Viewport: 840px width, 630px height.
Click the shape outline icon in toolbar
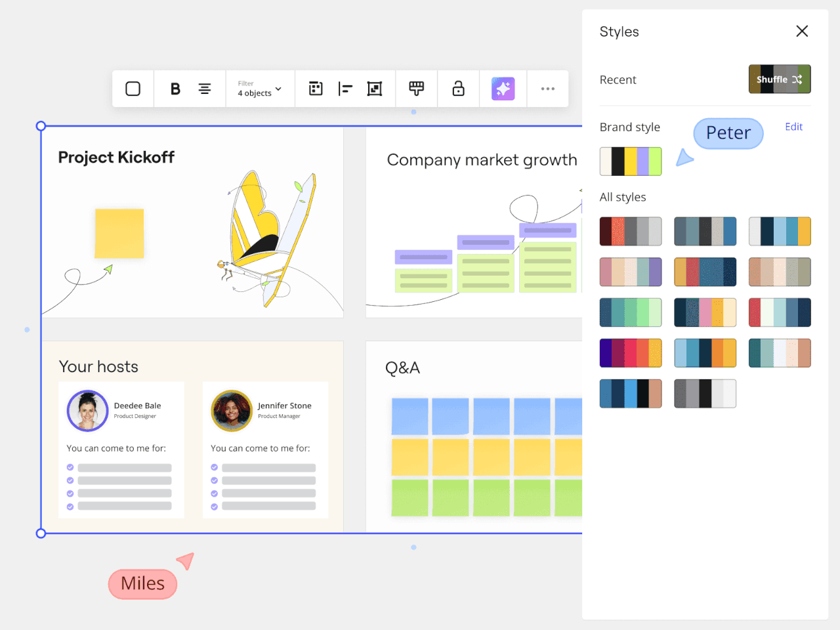(133, 89)
